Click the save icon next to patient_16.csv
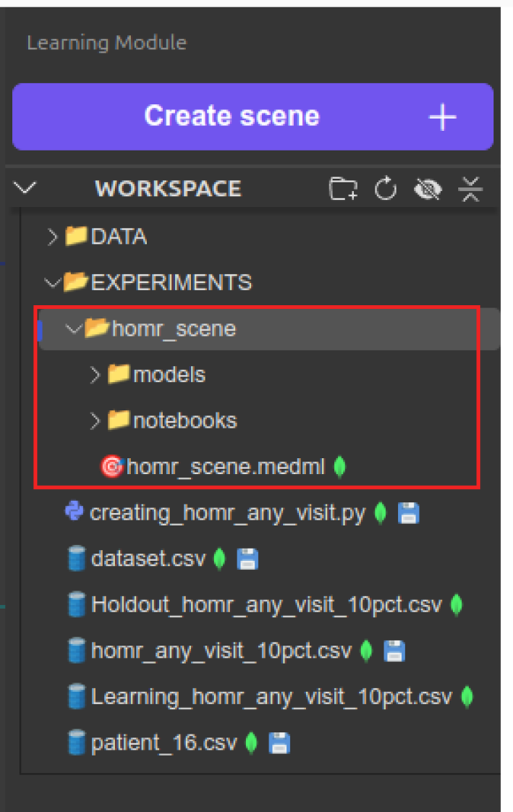Screen dimensions: 513x812 tap(279, 743)
